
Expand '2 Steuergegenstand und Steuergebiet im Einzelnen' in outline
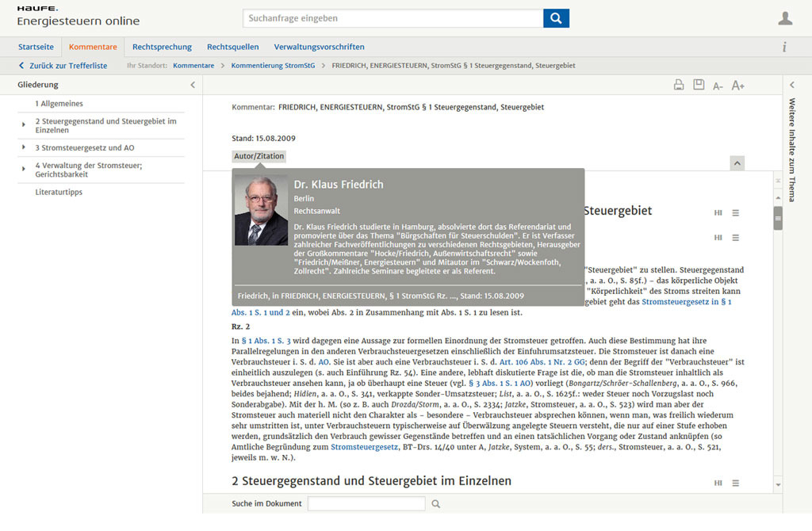pos(23,124)
